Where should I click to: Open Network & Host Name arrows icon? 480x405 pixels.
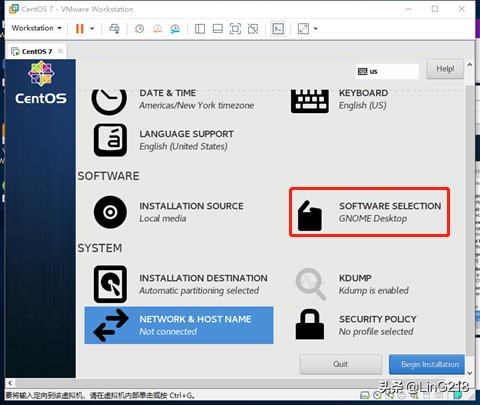coord(111,325)
